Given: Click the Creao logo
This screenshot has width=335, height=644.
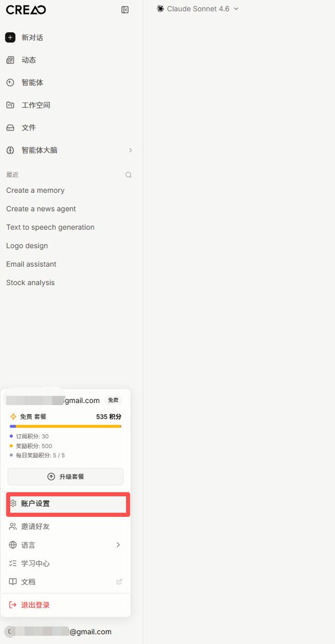Looking at the screenshot, I should point(26,10).
